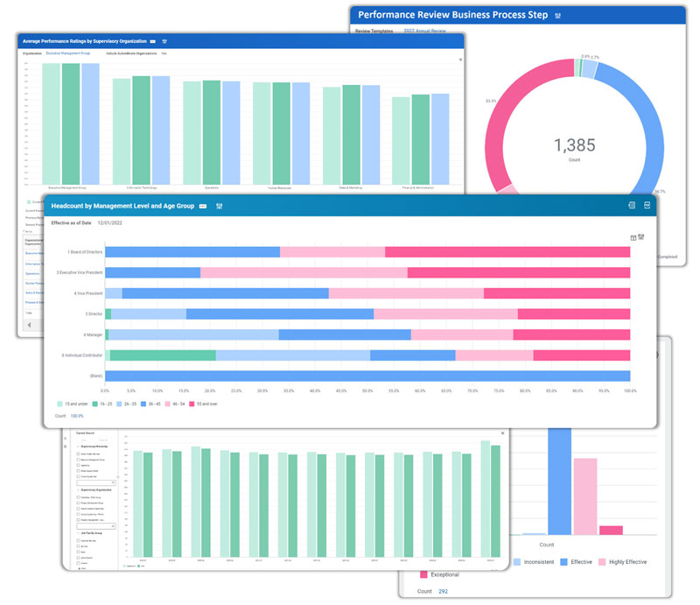Open filter settings icon in Headcount panel header

tap(220, 206)
